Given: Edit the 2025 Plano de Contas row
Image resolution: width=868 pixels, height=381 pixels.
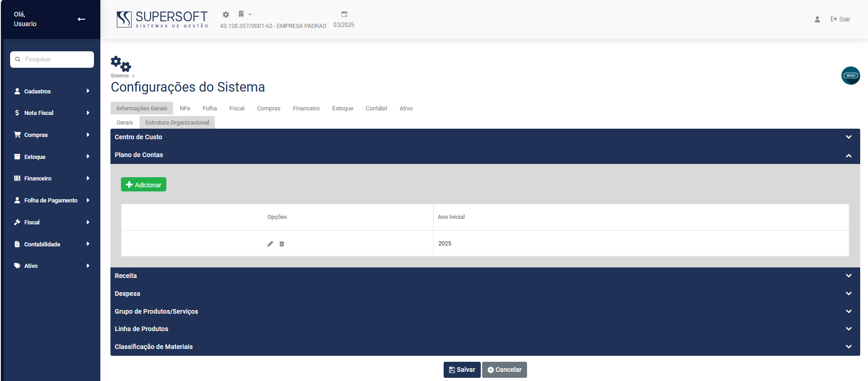Looking at the screenshot, I should click(x=270, y=244).
